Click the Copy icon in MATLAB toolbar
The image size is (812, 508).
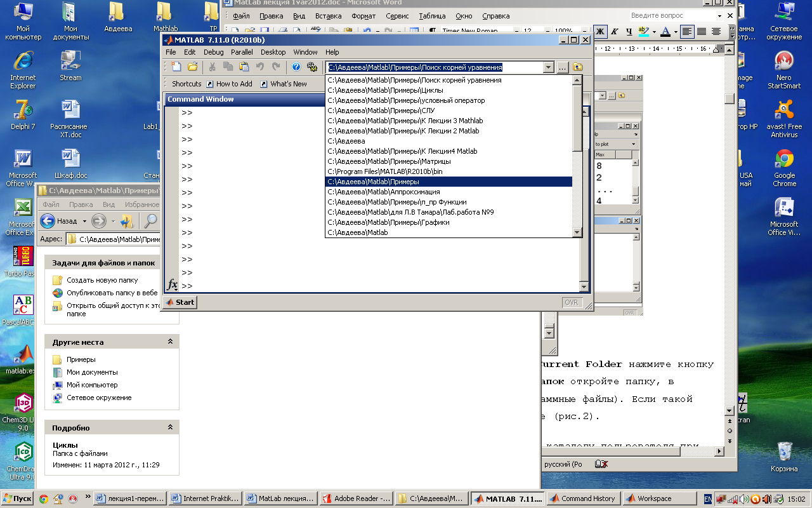pos(228,67)
